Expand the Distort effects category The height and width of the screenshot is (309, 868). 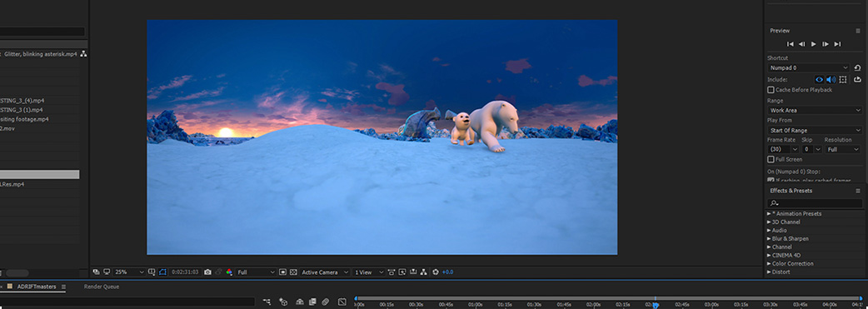pos(769,272)
